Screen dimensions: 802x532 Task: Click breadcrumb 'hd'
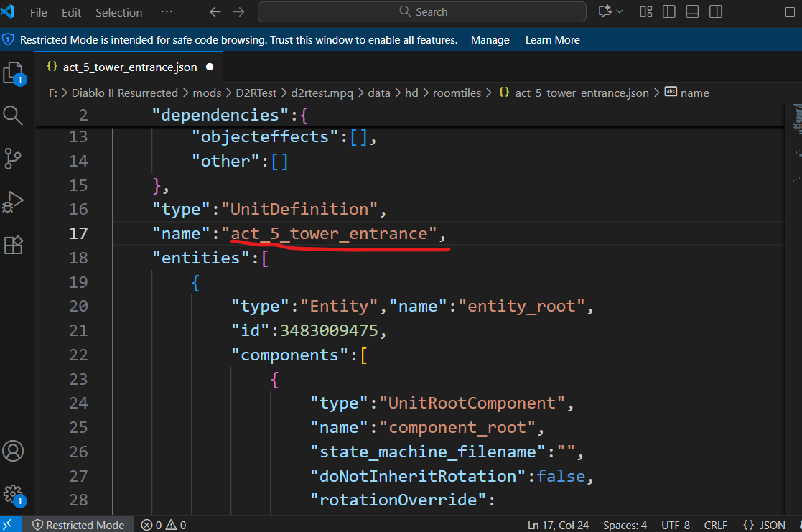411,93
